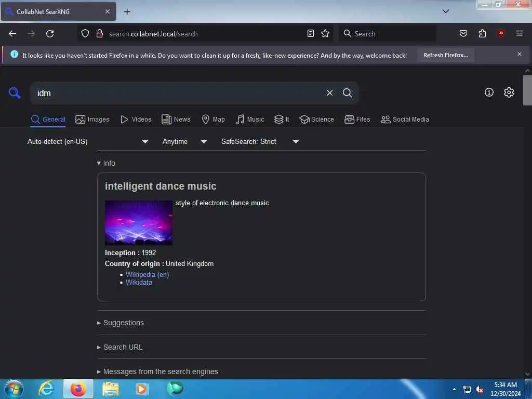532x399 pixels.
Task: Click the intelligent dance music heading
Action: coord(161,186)
